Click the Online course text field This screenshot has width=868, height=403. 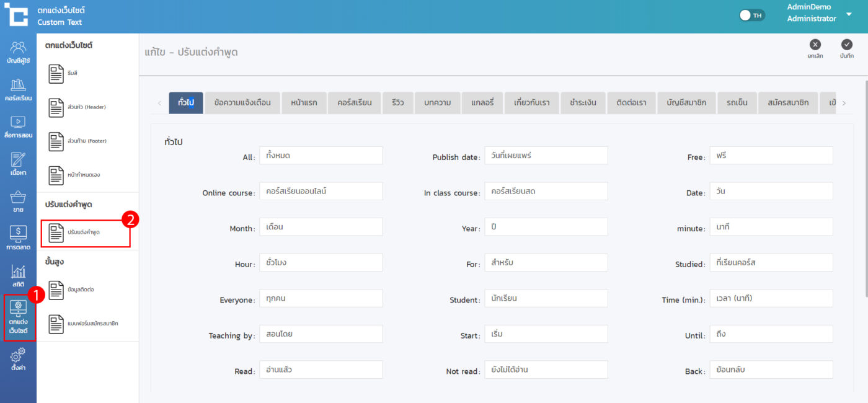(321, 192)
